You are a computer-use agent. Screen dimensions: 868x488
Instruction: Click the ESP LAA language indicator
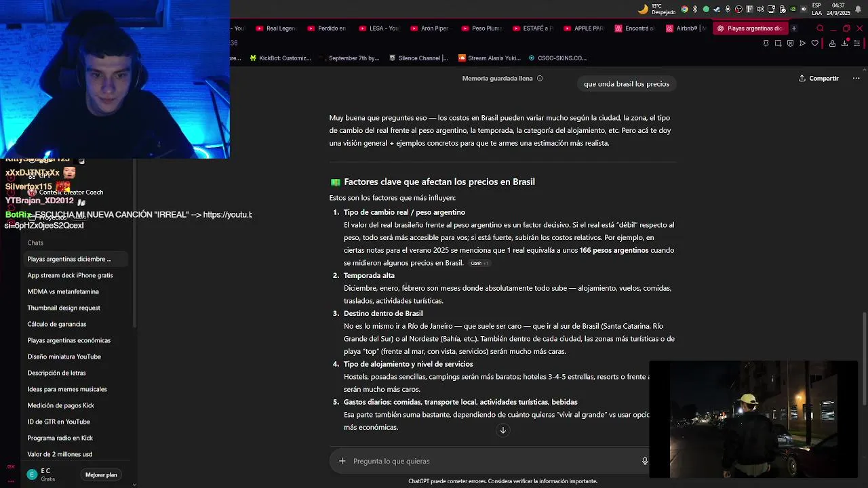point(817,9)
